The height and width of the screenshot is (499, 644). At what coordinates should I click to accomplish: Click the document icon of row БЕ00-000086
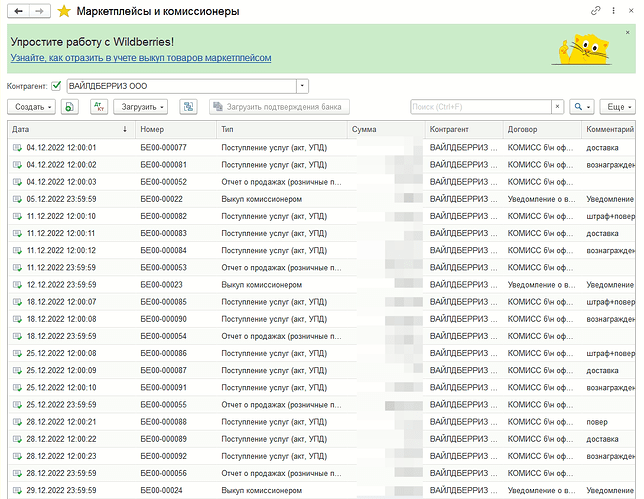[17, 354]
